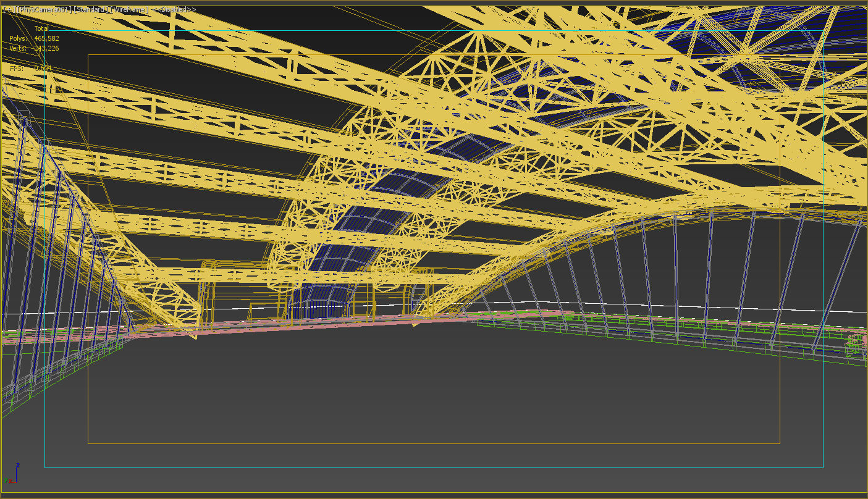This screenshot has width=868, height=499.
Task: Open the Wireframe shading menu
Action: pyautogui.click(x=129, y=10)
